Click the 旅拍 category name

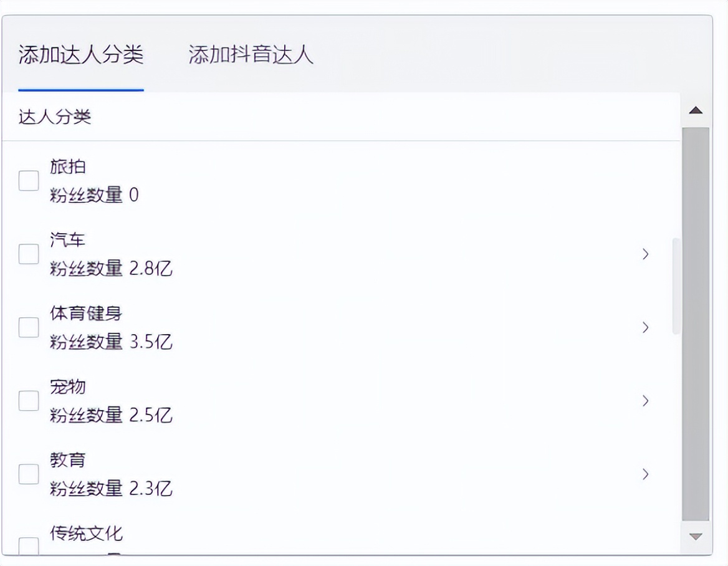click(69, 166)
